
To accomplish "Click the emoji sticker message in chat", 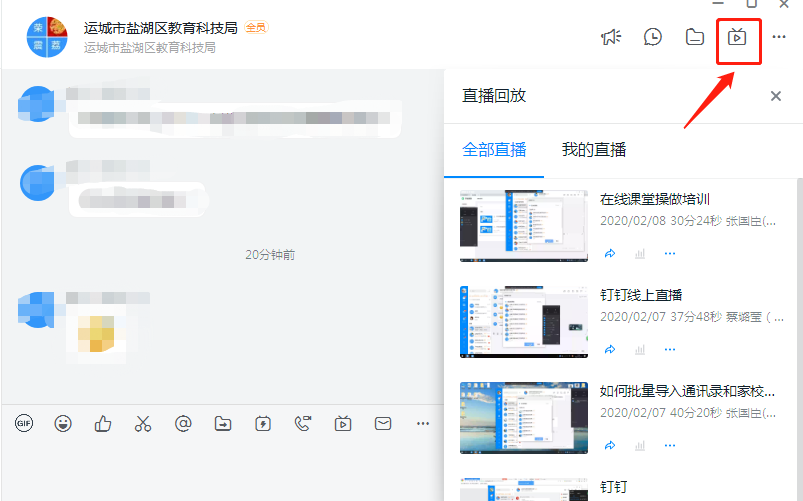I will [x=96, y=333].
